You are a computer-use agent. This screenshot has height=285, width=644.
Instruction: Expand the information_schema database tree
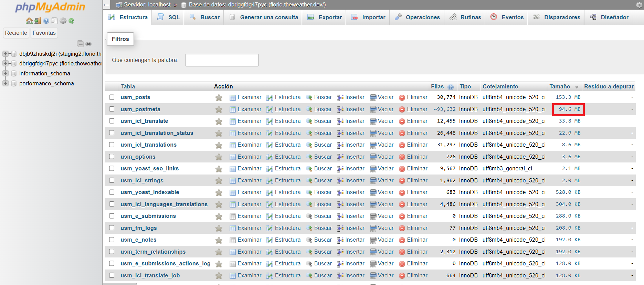[x=6, y=74]
